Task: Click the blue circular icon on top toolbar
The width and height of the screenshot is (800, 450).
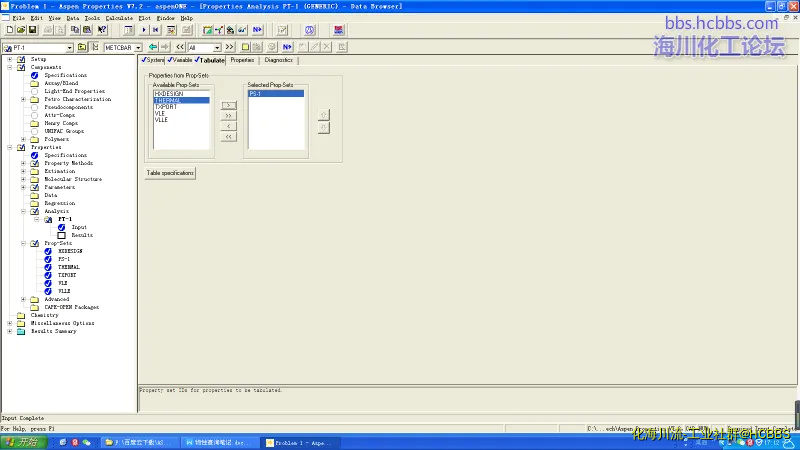Action: [x=309, y=30]
